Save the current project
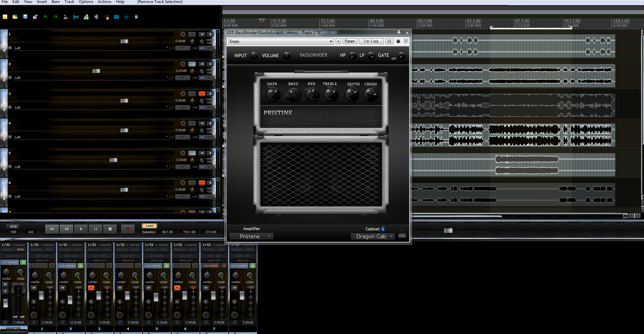 coord(25,17)
